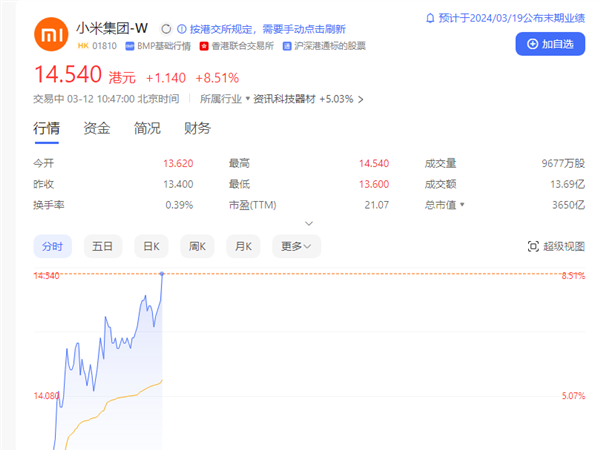Switch chart to 五日 view

coord(102,246)
